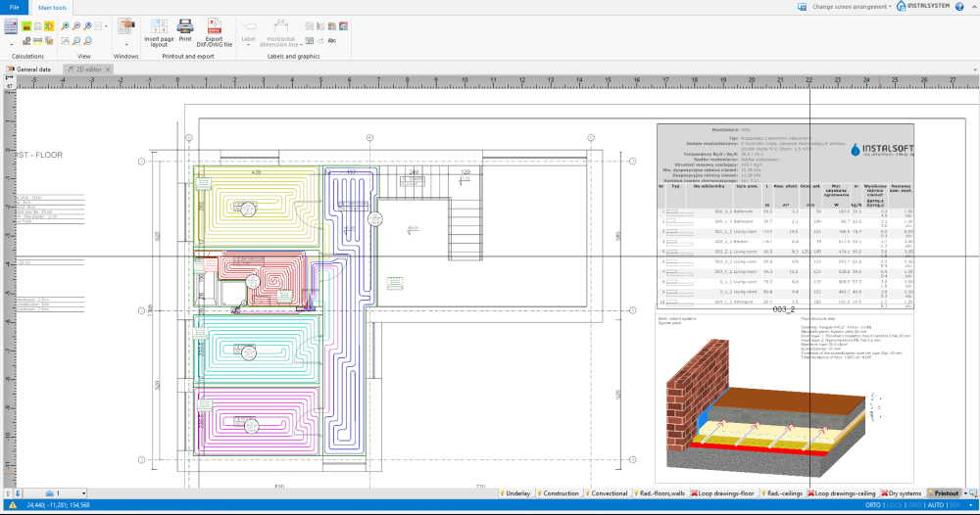This screenshot has height=515, width=980.
Task: Click Export DXF/DWG file icon
Action: pos(213,27)
